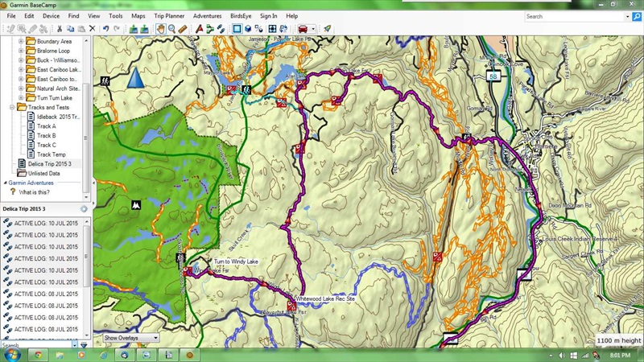Open the search field dropdown arrow at top right

[627, 16]
